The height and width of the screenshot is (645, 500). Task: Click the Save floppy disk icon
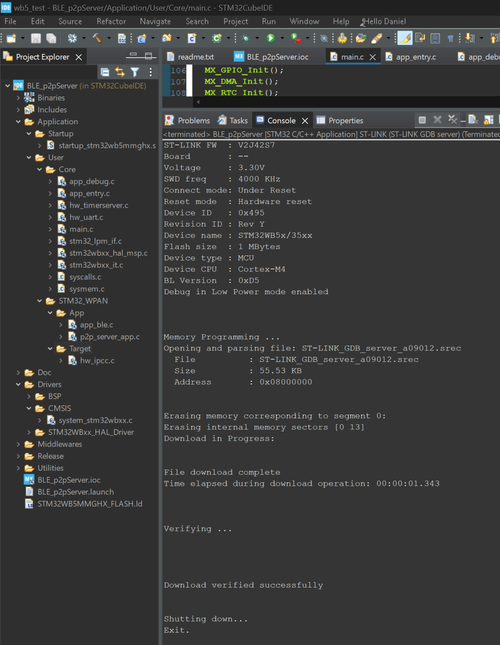pyautogui.click(x=36, y=38)
